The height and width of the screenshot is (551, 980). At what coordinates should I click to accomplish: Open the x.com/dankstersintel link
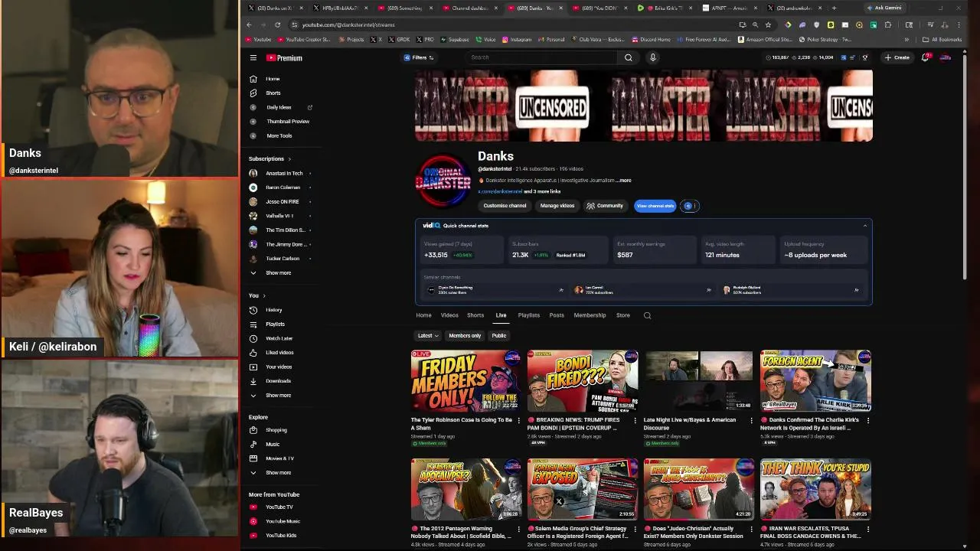pos(500,191)
